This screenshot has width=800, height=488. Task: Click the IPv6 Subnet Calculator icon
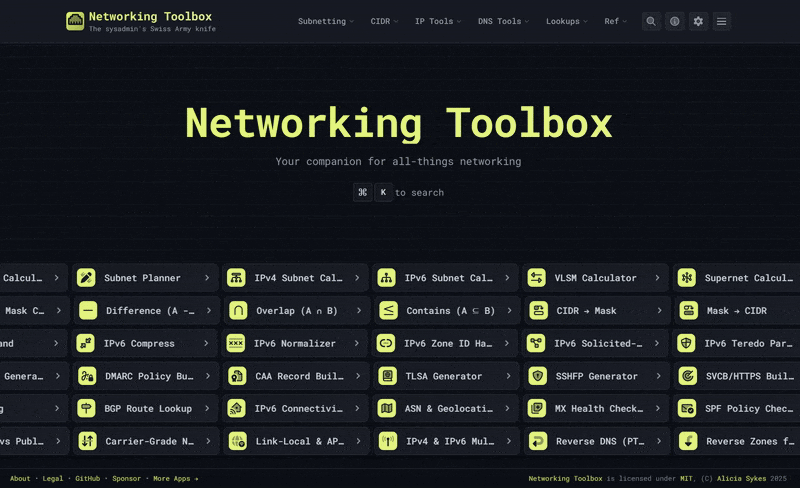point(386,278)
